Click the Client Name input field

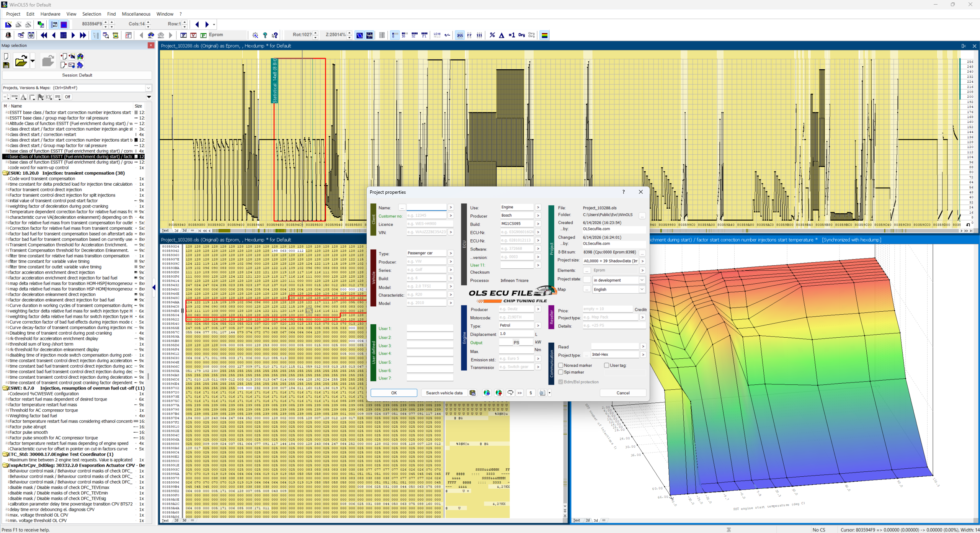tap(426, 208)
